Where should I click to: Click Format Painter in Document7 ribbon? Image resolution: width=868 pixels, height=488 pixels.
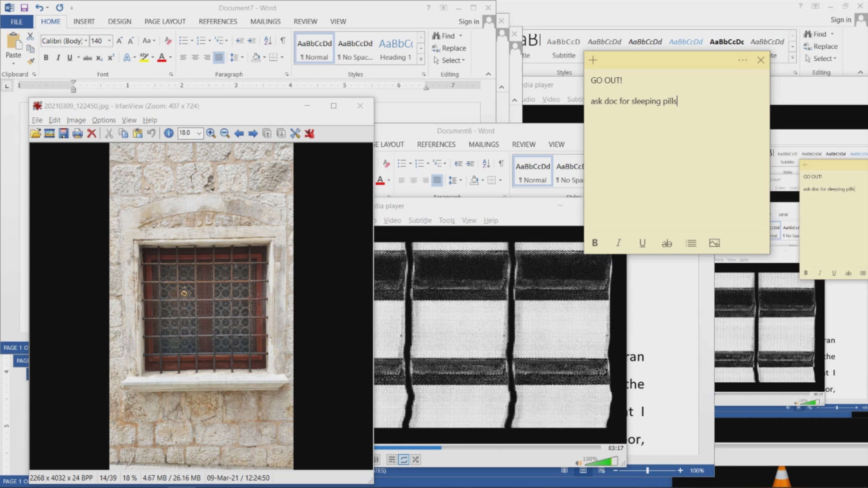coord(31,61)
